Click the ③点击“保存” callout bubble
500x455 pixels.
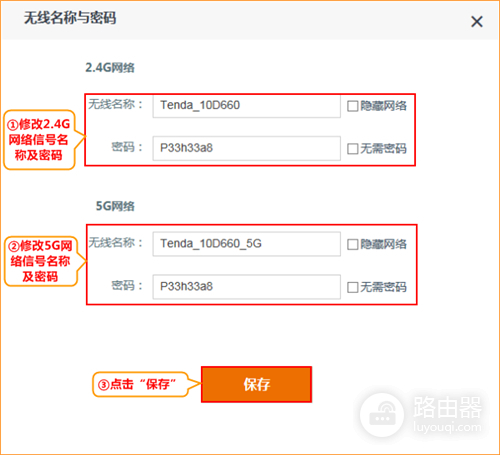(x=140, y=384)
